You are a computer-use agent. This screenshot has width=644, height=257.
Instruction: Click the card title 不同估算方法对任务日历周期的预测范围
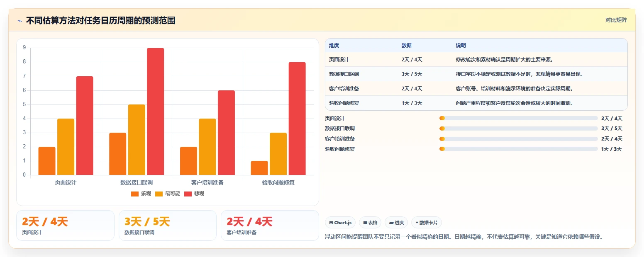100,21
